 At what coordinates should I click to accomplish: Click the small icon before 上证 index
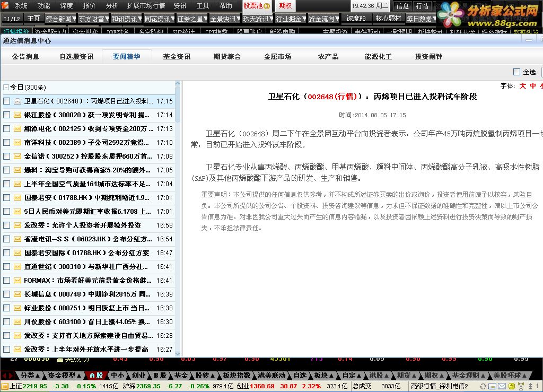click(4, 386)
